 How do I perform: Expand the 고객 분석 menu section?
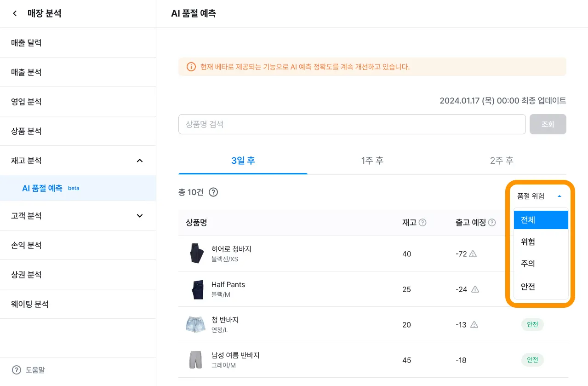(140, 216)
